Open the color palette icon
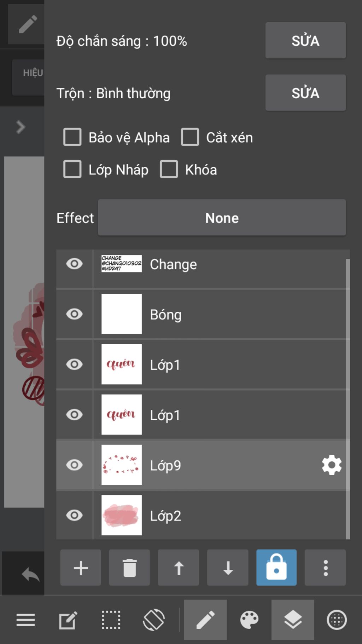Screen dimensions: 362x644 pos(249,620)
